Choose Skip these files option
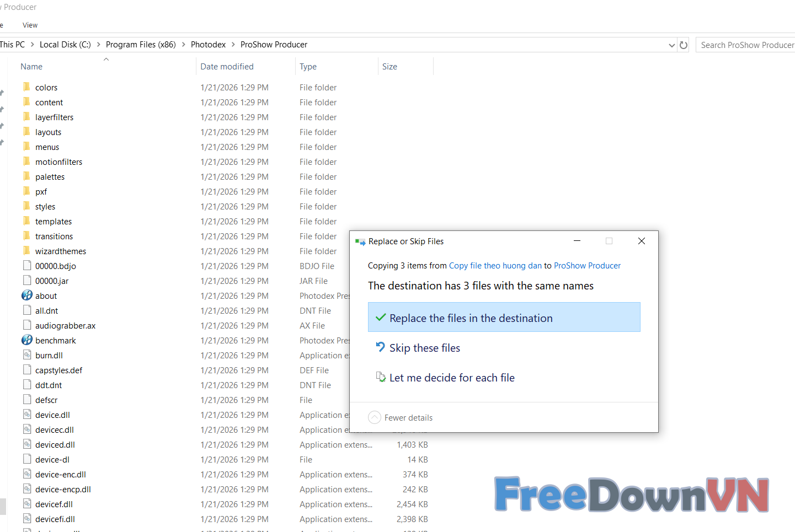 pos(424,348)
